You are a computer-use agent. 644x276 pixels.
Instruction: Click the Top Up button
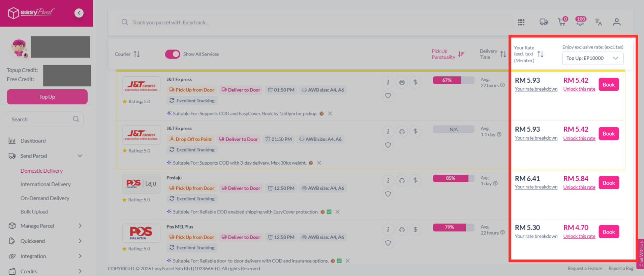point(47,97)
